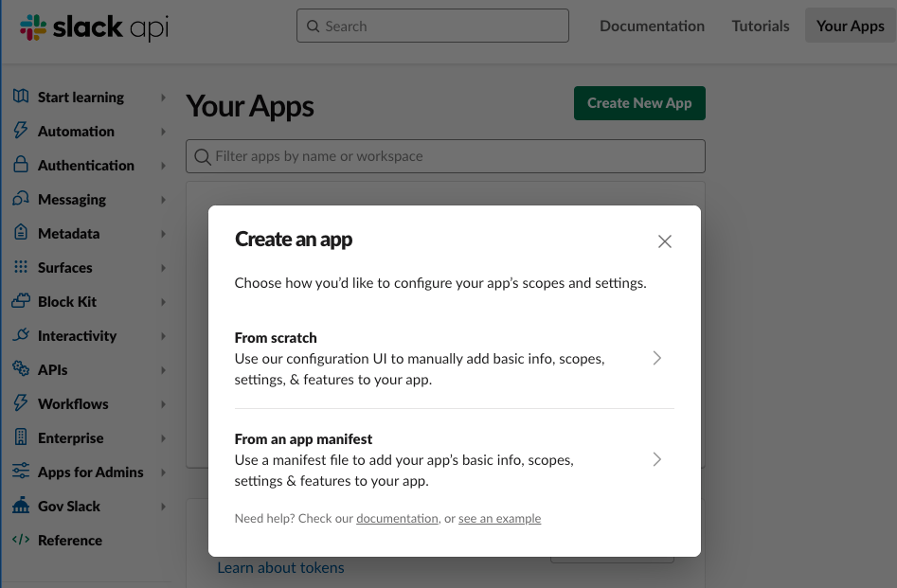Click the Create an app dialog title
The image size is (897, 588).
(x=294, y=240)
